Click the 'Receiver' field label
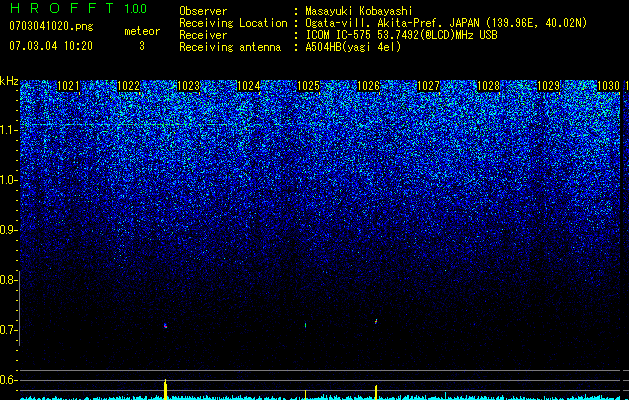629x400 pixels. pyautogui.click(x=203, y=35)
